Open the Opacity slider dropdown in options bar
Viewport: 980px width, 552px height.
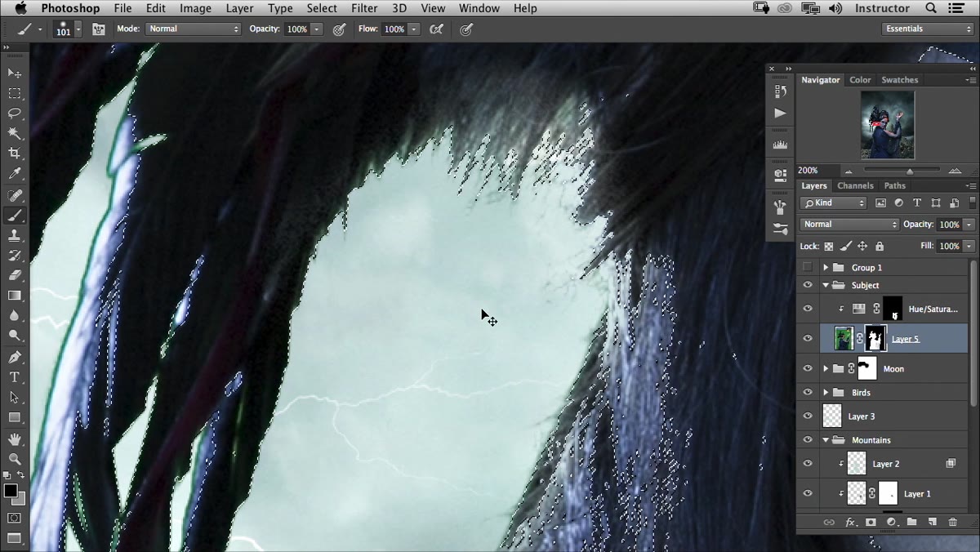pyautogui.click(x=317, y=29)
